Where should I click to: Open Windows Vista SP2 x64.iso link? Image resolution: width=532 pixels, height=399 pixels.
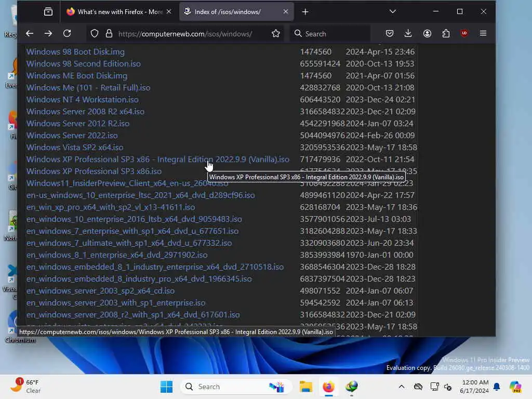(x=75, y=147)
